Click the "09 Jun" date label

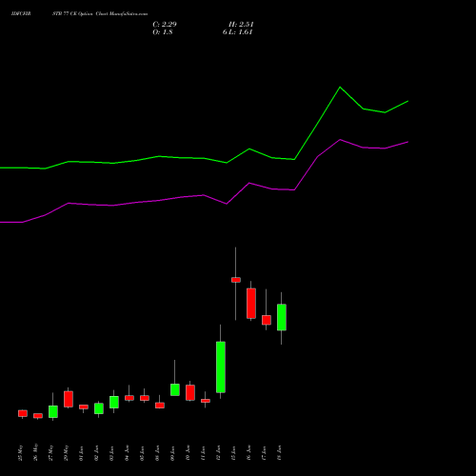pos(173,453)
